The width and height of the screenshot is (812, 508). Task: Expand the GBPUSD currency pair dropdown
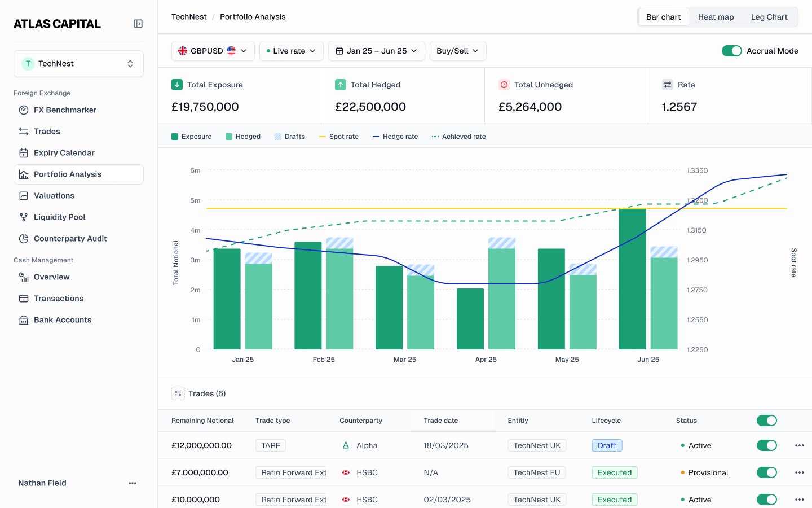pyautogui.click(x=213, y=51)
